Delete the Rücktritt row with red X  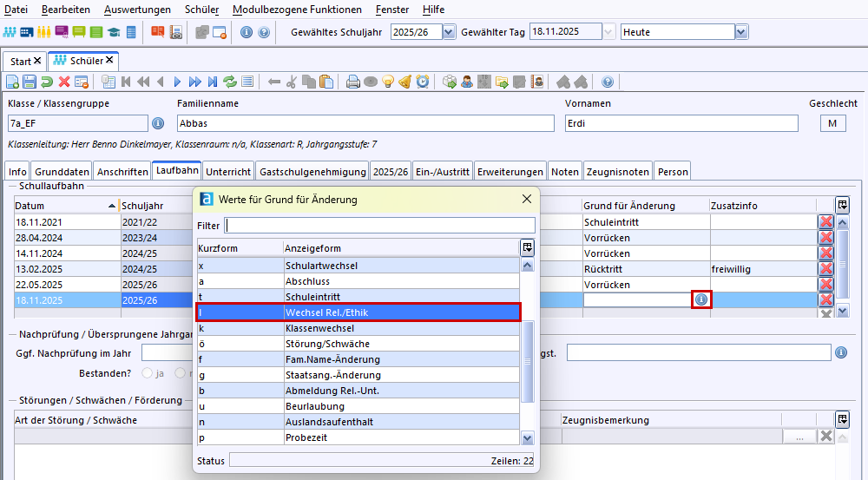(x=825, y=269)
